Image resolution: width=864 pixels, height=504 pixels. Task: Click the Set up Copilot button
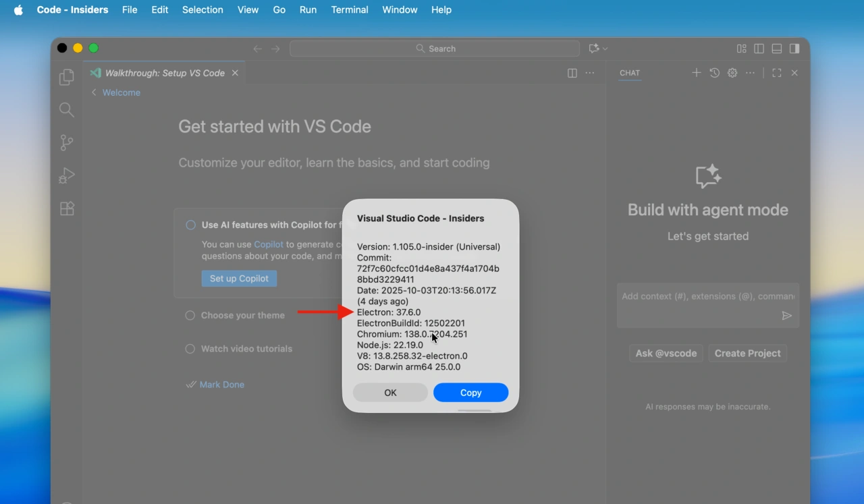(239, 278)
